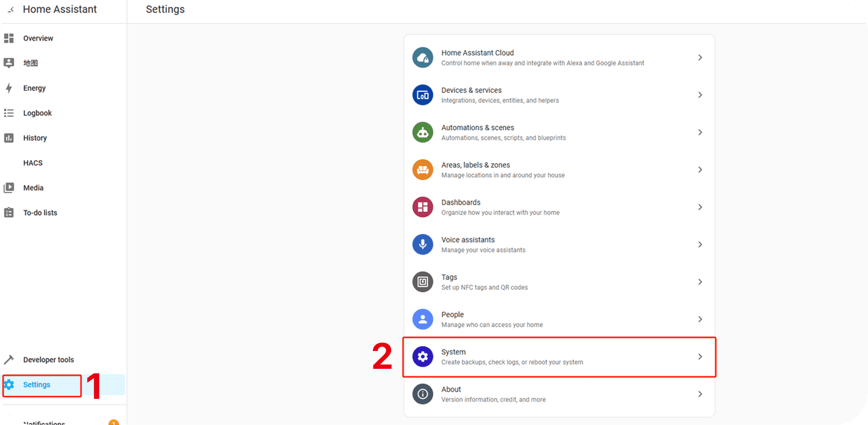The image size is (868, 425).
Task: Open the History sidebar item
Action: (34, 138)
